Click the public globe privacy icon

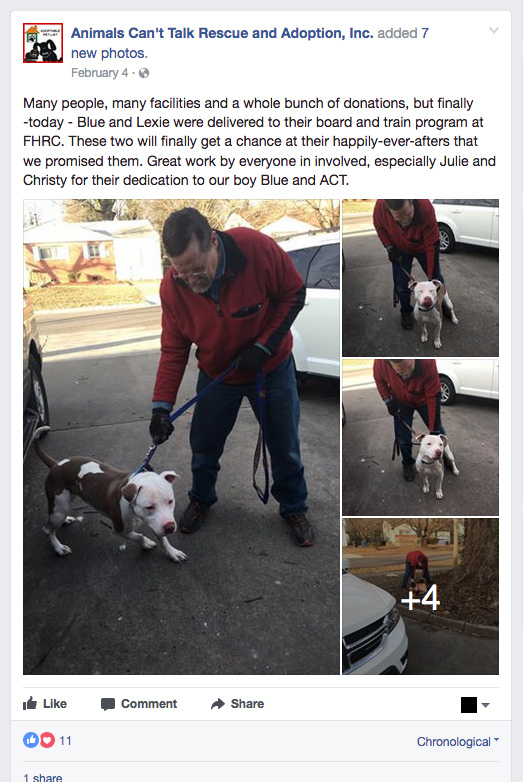(144, 73)
